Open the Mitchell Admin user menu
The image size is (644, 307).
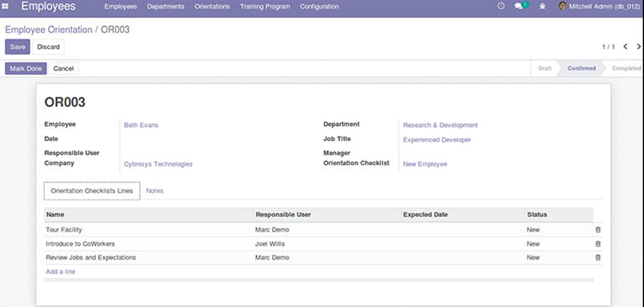coord(599,7)
